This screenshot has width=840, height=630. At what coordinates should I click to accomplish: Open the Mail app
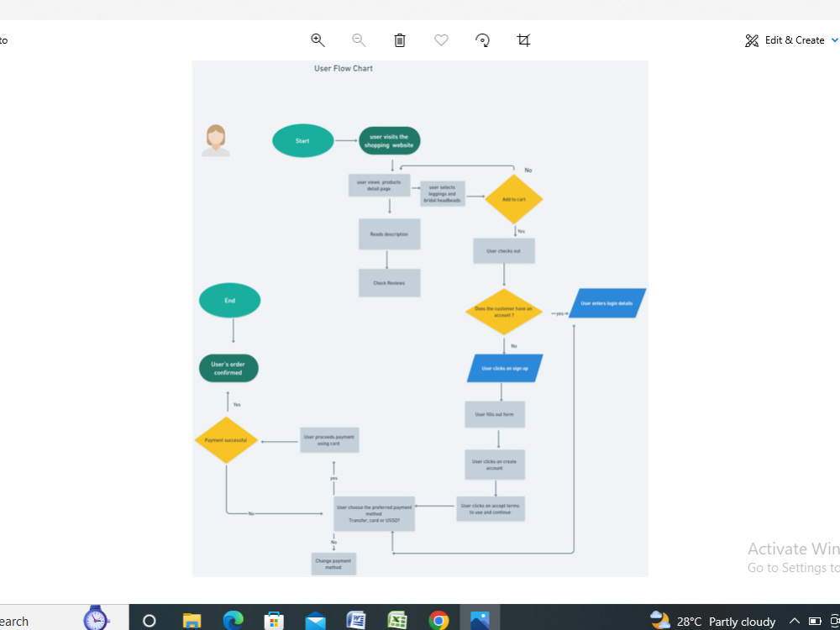[315, 622]
